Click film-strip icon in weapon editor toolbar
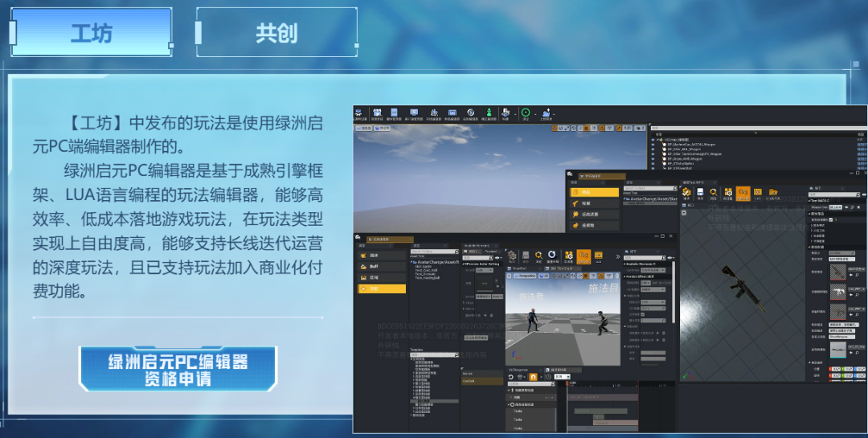This screenshot has width=868, height=438. point(758,192)
